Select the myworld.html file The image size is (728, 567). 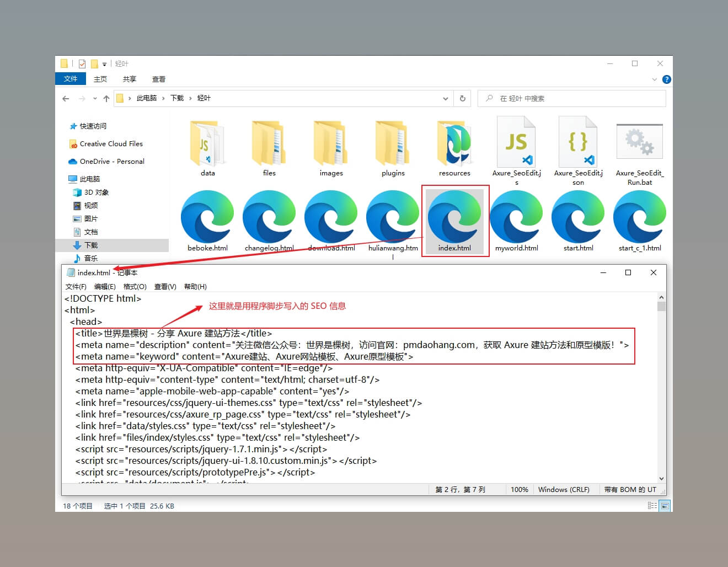(x=516, y=221)
